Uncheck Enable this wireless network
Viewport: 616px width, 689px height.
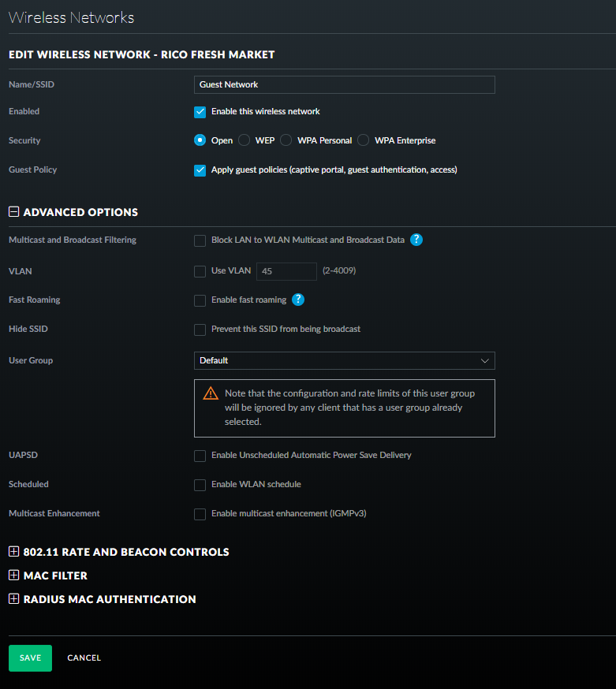tap(200, 112)
